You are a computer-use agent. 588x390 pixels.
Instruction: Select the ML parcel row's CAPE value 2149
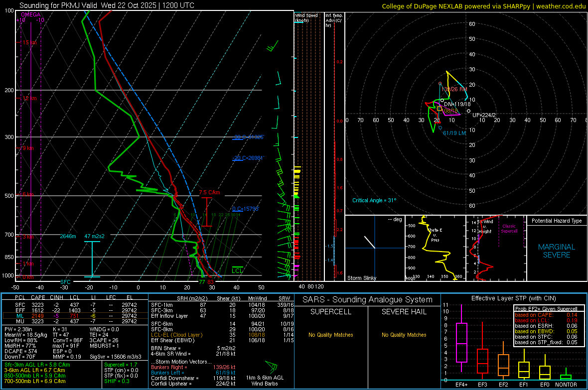[37, 316]
